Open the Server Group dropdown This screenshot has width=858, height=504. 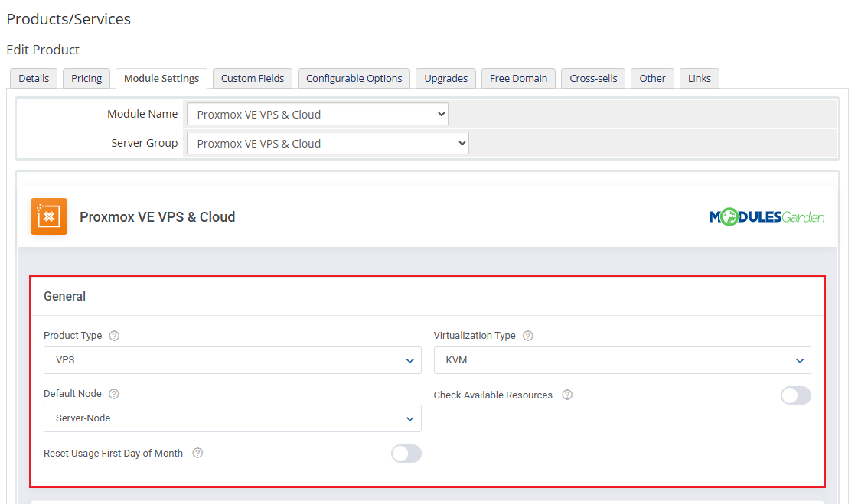tap(328, 143)
